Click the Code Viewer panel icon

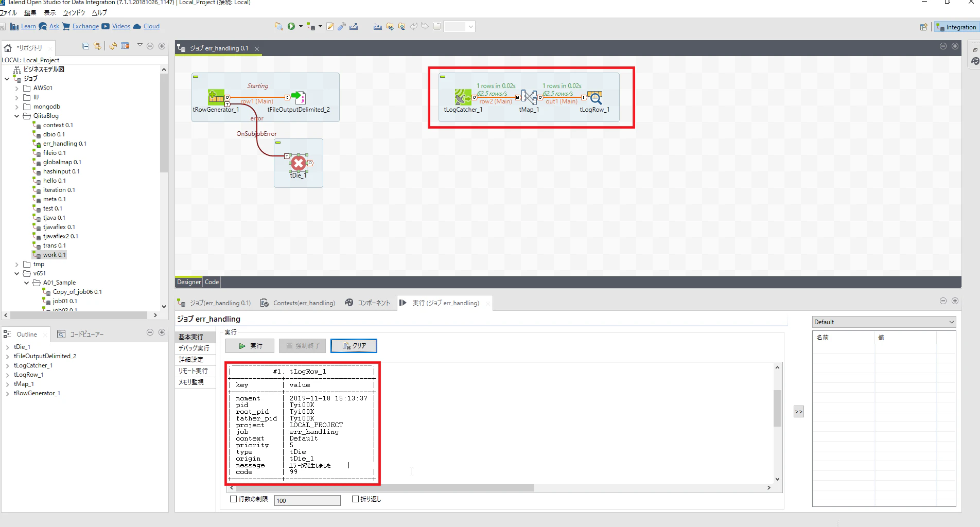61,334
